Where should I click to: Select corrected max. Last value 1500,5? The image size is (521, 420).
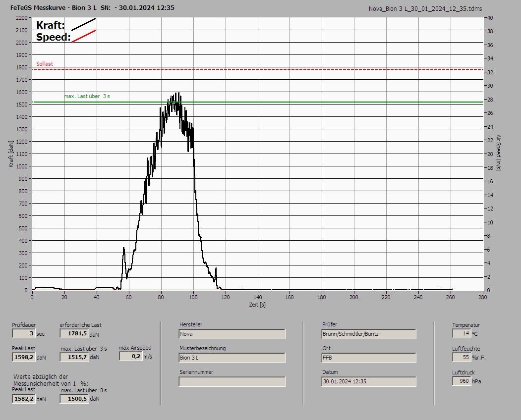click(x=74, y=399)
